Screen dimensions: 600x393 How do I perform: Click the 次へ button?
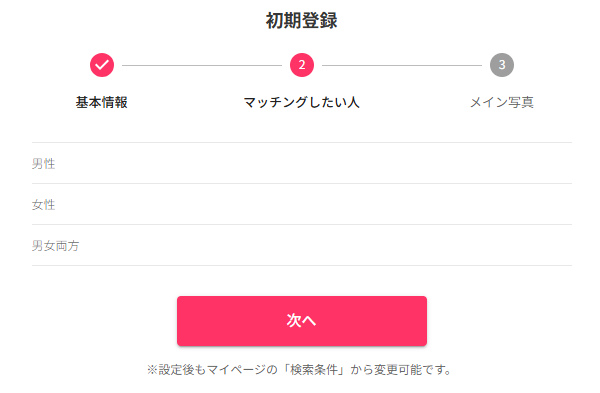point(302,321)
